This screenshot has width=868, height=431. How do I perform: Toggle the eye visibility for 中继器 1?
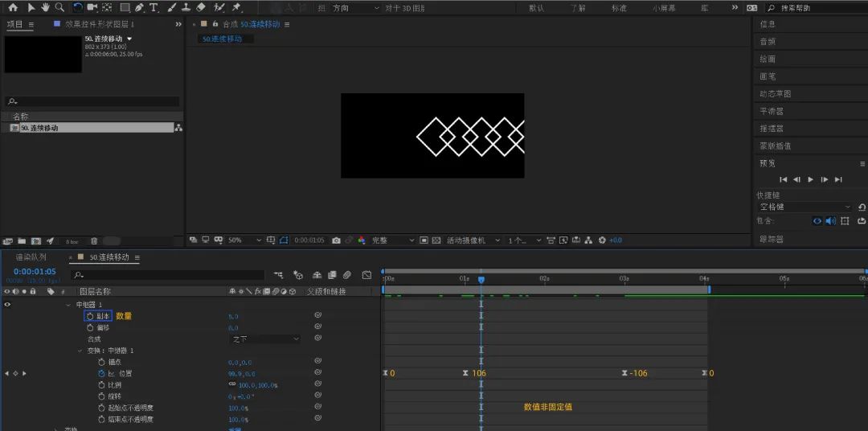tap(7, 305)
